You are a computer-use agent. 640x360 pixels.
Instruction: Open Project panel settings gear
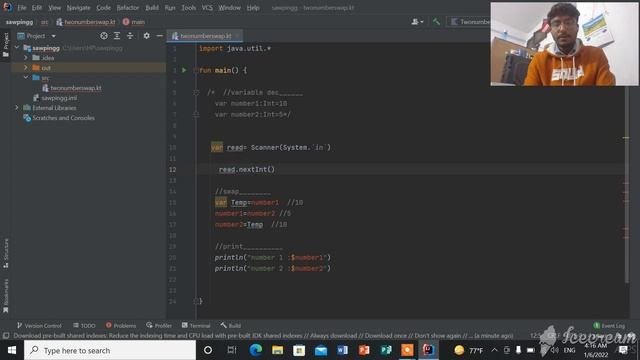147,36
